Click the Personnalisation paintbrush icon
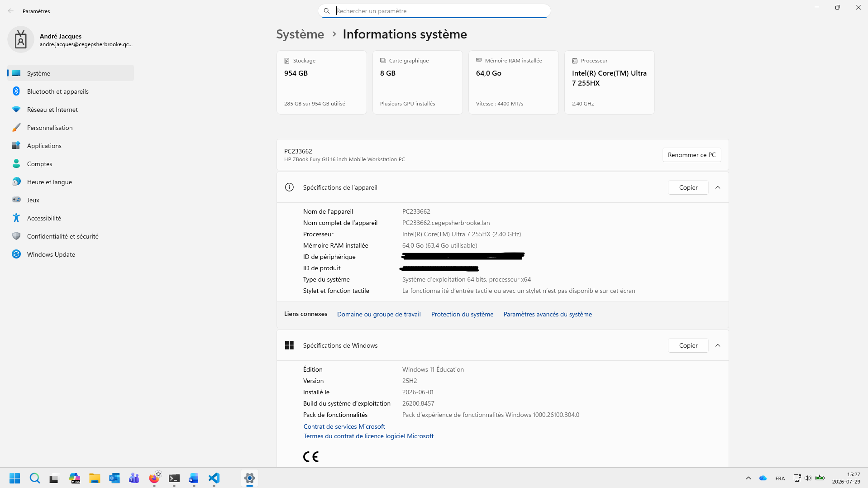This screenshot has width=868, height=488. [16, 127]
